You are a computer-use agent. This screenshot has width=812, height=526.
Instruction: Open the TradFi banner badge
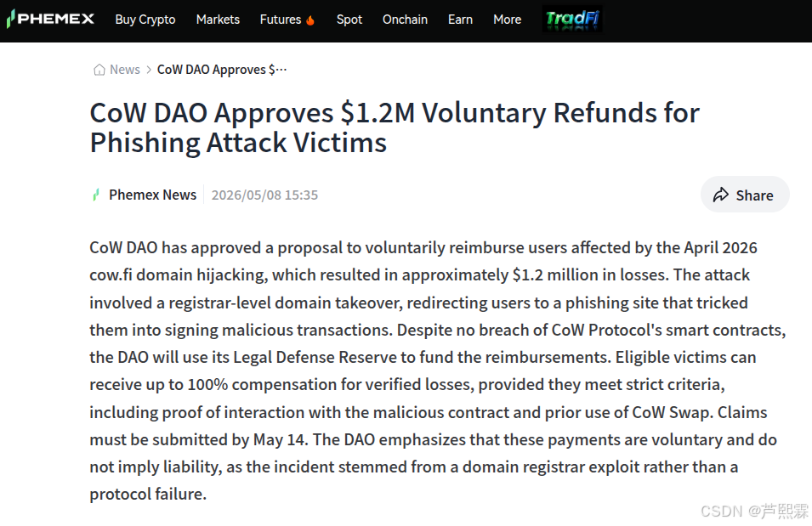click(572, 20)
